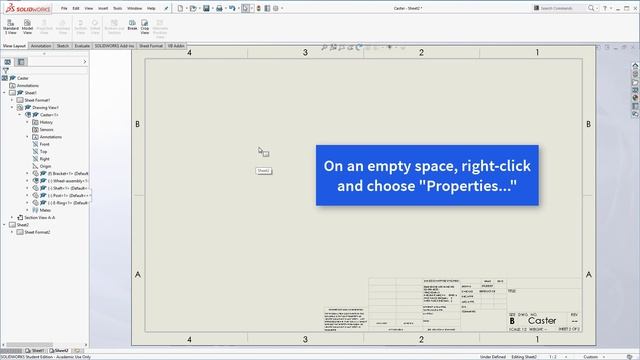The height and width of the screenshot is (360, 640).
Task: Expand the Mates node
Action: click(x=27, y=211)
